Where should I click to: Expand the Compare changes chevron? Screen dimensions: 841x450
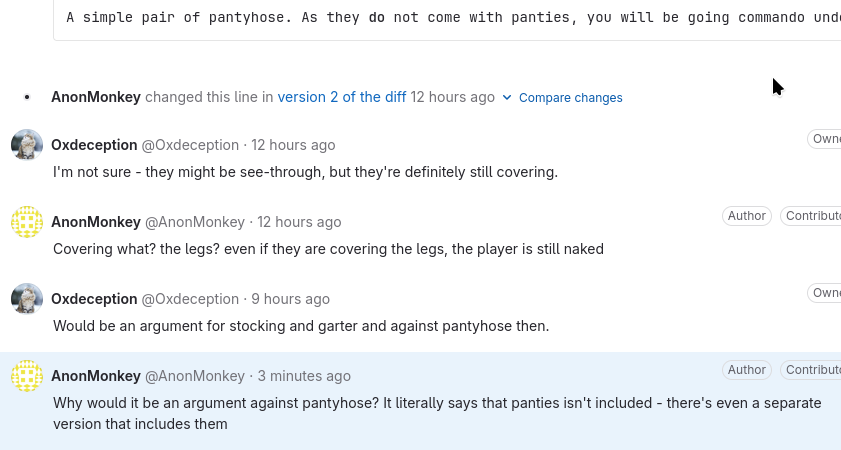click(x=507, y=98)
